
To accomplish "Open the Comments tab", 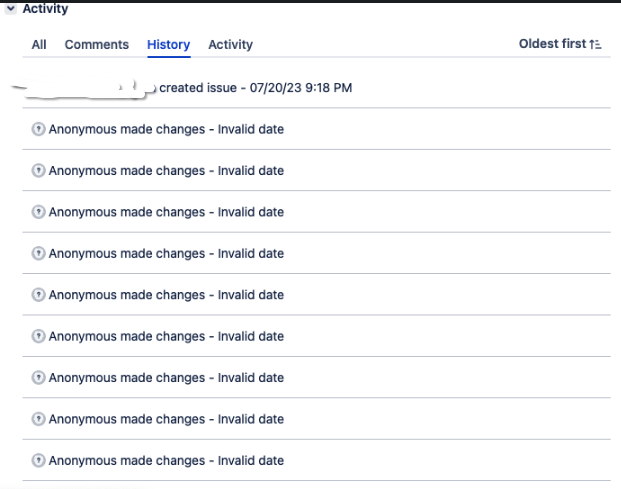I will pyautogui.click(x=97, y=44).
